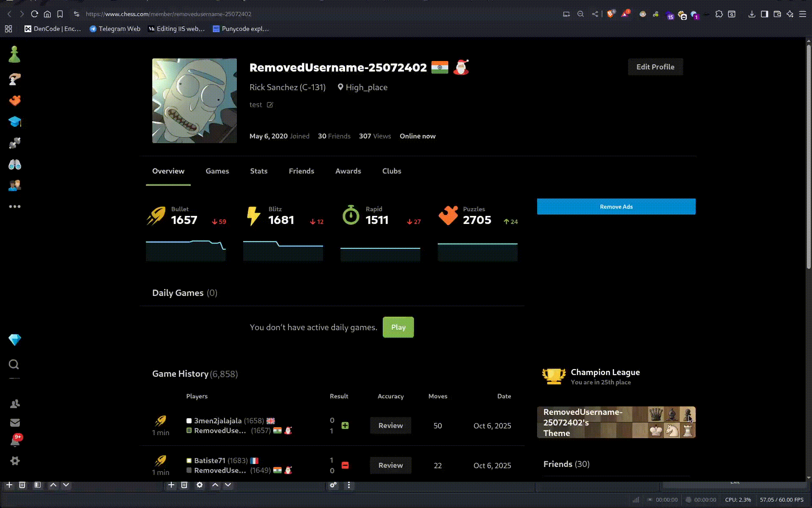Click the Learn graduation cap sidebar icon
The height and width of the screenshot is (508, 812).
coord(15,122)
